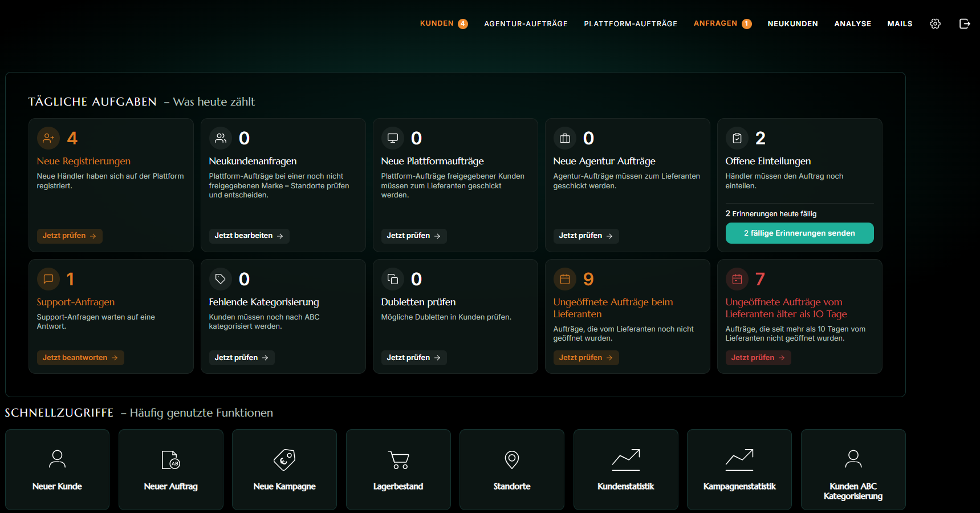980x513 pixels.
Task: Click the Fehlende Kategorisierung tag icon
Action: (221, 279)
